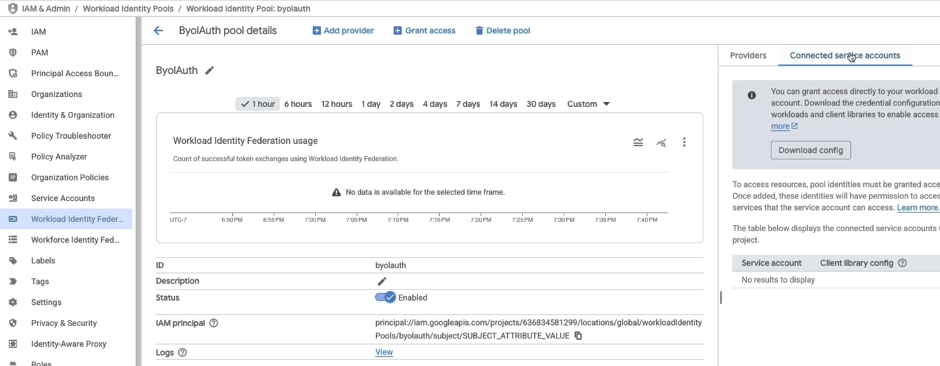Open Workload Identity Pools breadcrumb
940x366 pixels.
pyautogui.click(x=128, y=9)
